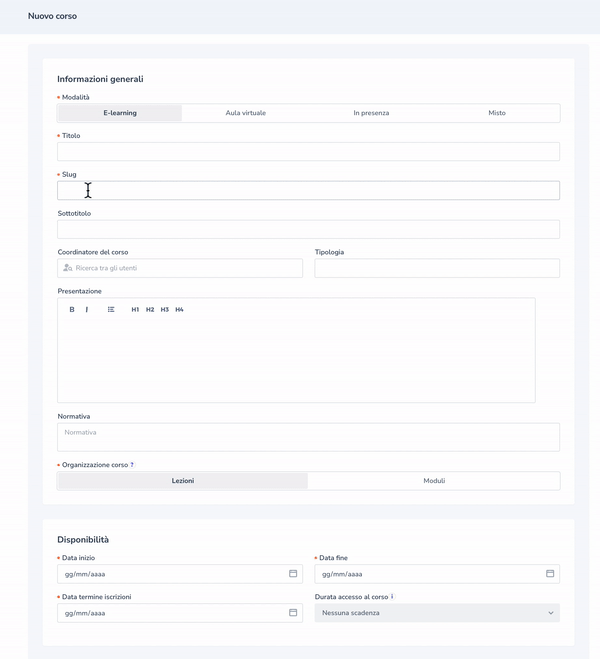Apply H2 heading in editor toolbar
The width and height of the screenshot is (600, 659).
150,310
